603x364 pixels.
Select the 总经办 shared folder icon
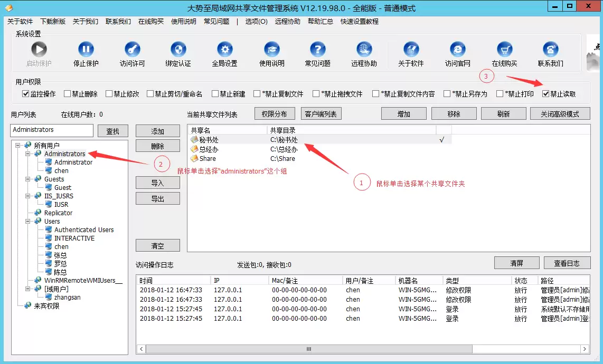pos(195,149)
